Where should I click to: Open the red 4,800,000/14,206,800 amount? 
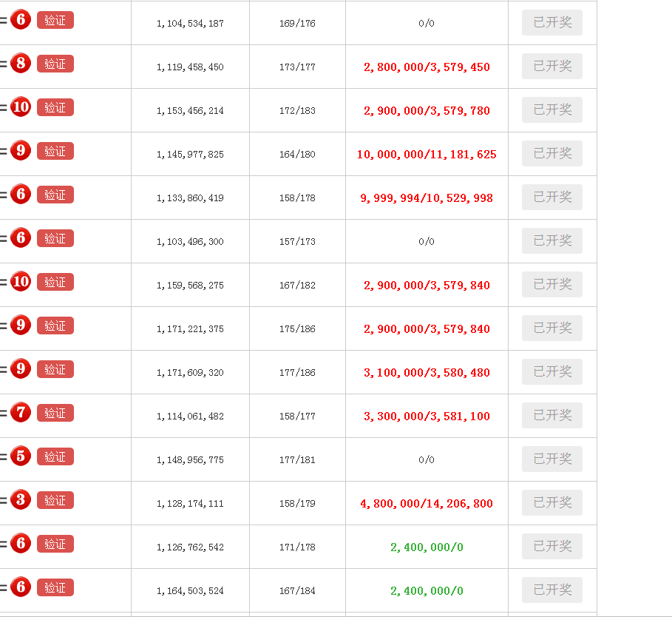(427, 504)
